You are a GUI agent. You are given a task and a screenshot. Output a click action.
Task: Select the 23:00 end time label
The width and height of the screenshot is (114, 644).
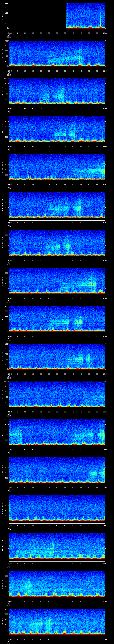(x=105, y=525)
